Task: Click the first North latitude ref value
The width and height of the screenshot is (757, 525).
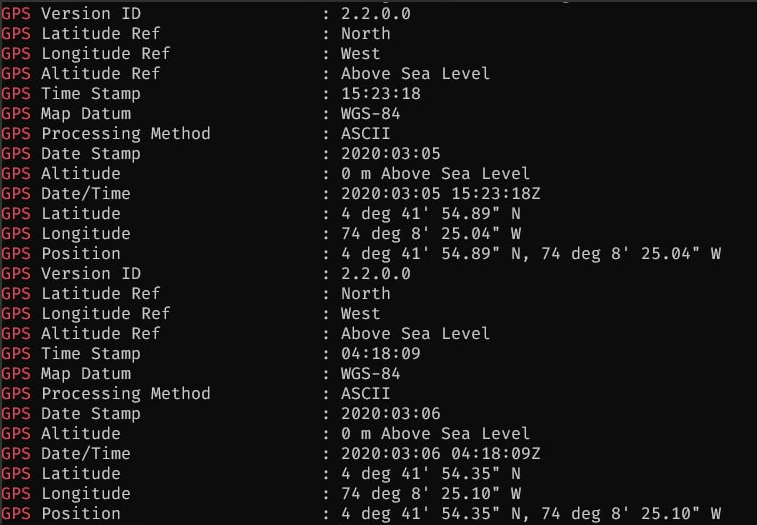Action: tap(365, 33)
